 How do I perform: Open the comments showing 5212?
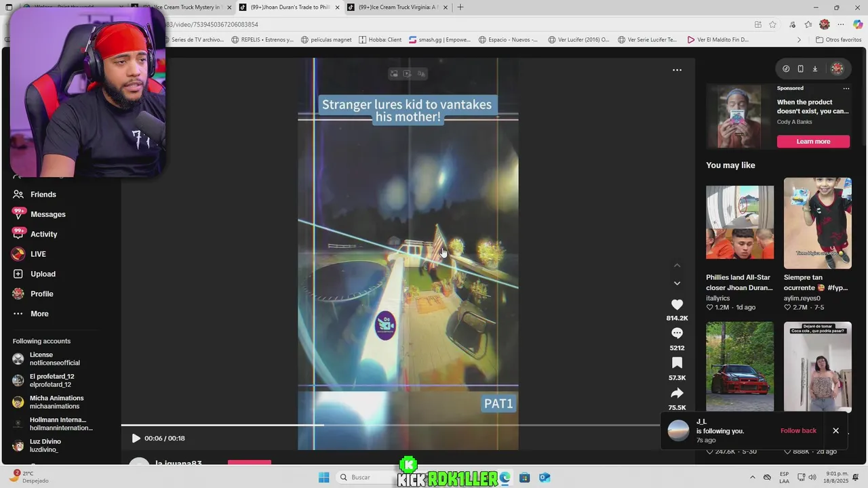coord(677,333)
